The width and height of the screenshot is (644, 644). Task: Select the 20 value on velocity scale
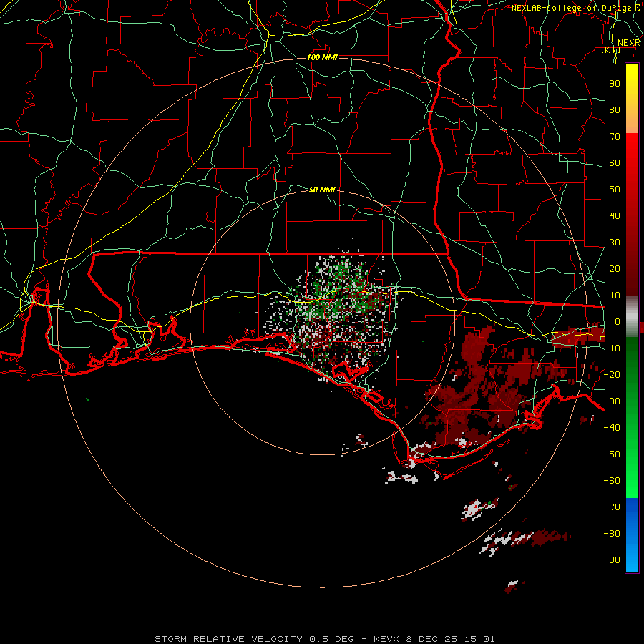[615, 268]
